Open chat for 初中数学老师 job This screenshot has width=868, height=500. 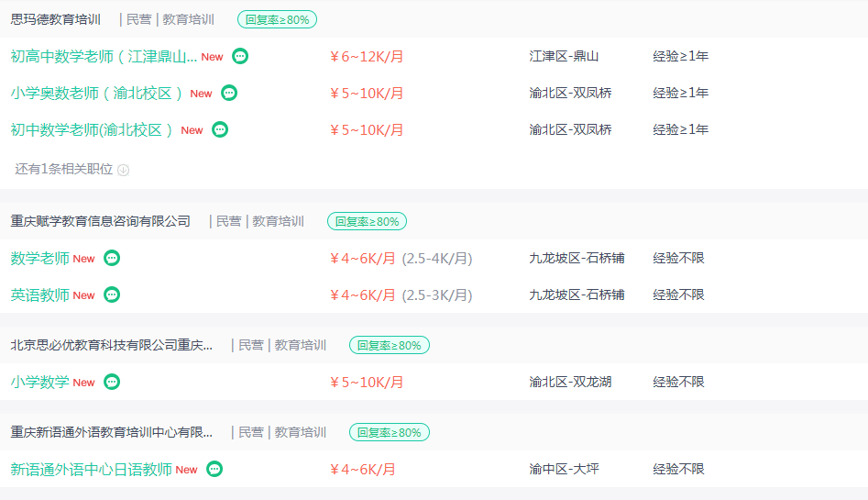(220, 129)
